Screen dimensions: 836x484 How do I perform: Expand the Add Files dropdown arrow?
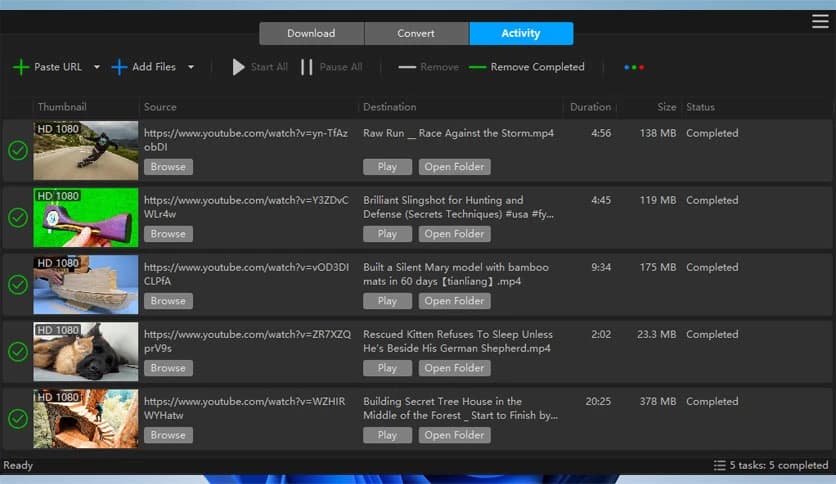[191, 67]
